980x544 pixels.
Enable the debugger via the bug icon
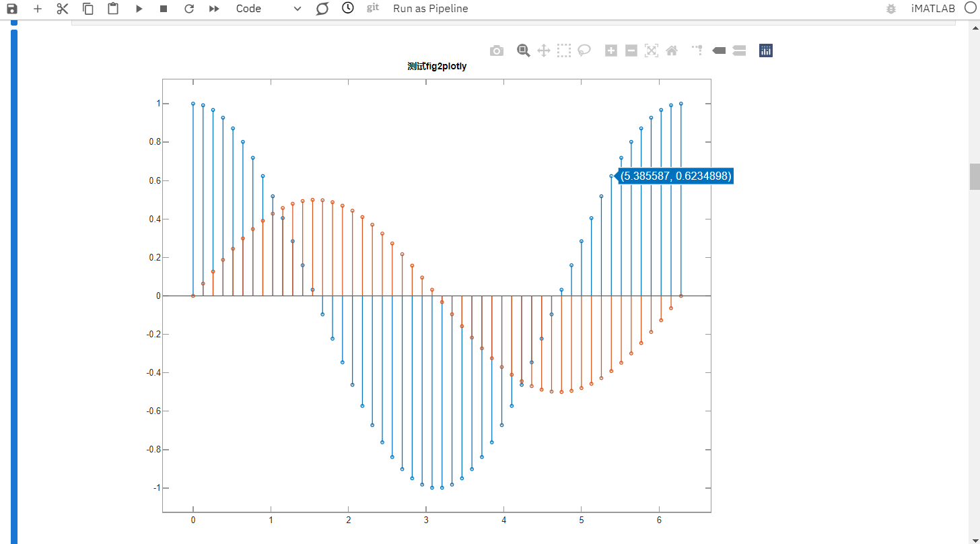pyautogui.click(x=891, y=9)
